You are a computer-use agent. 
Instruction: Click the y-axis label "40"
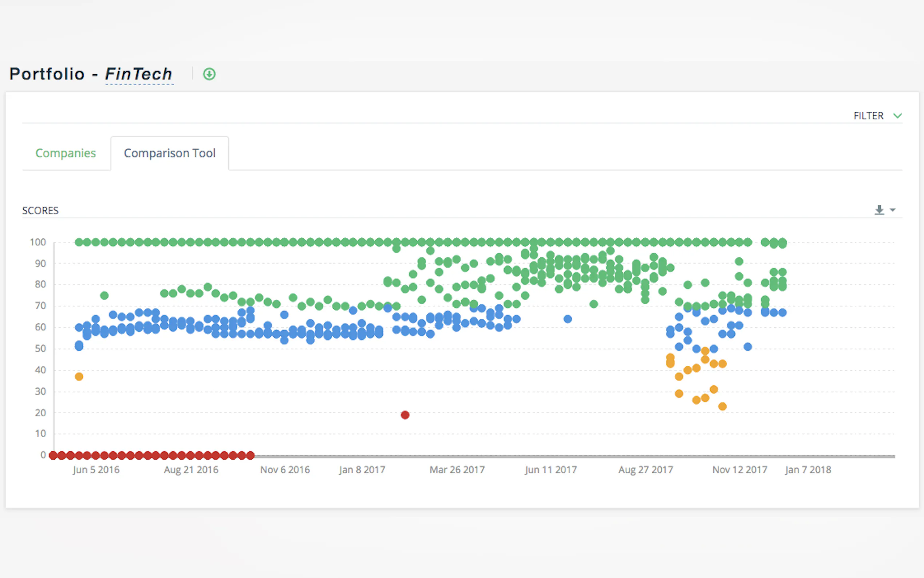coord(40,370)
